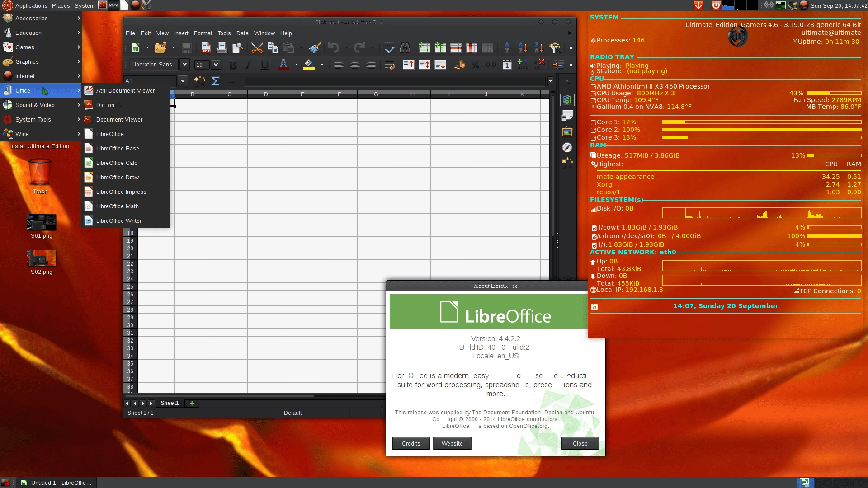This screenshot has height=488, width=868.
Task: Toggle Underline formatting
Action: point(264,65)
